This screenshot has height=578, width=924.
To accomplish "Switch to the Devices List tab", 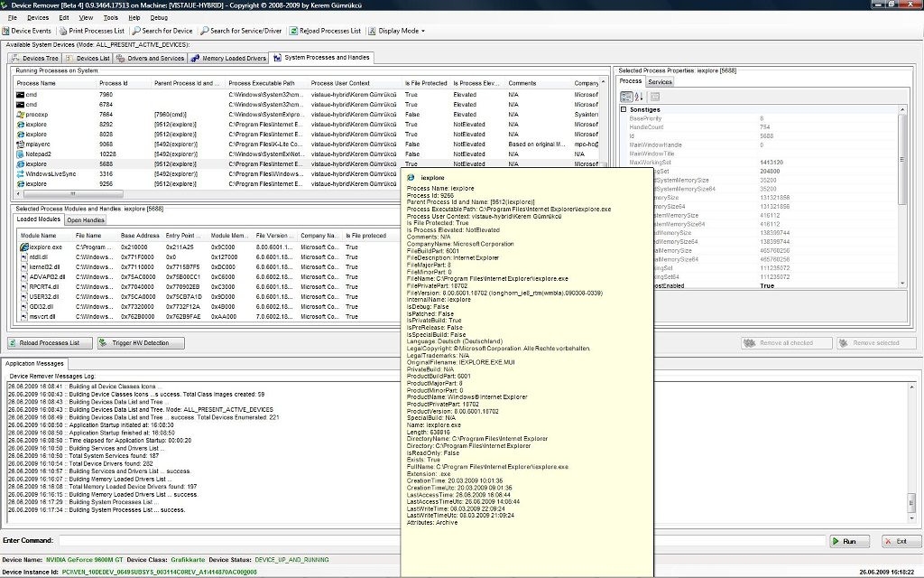I will (88, 58).
